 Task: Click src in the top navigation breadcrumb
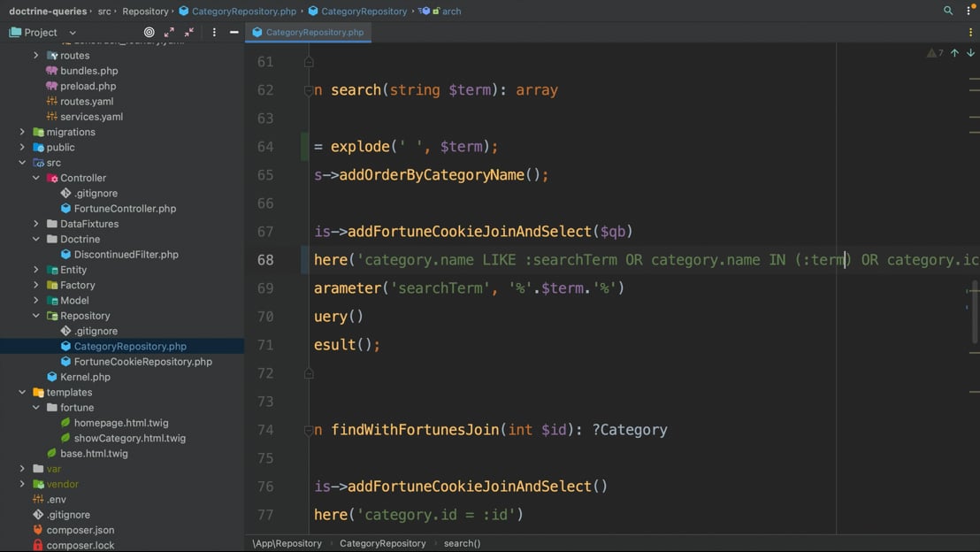[x=104, y=11]
